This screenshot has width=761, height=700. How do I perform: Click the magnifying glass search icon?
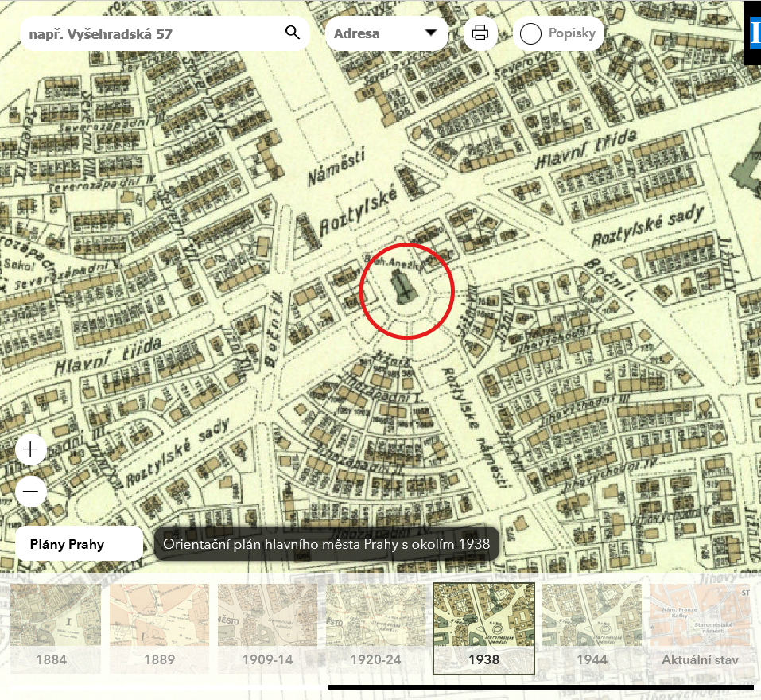(292, 33)
